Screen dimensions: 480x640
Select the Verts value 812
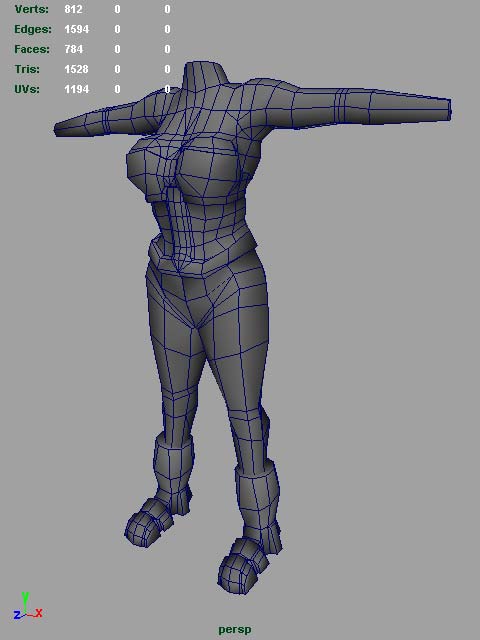coord(73,9)
